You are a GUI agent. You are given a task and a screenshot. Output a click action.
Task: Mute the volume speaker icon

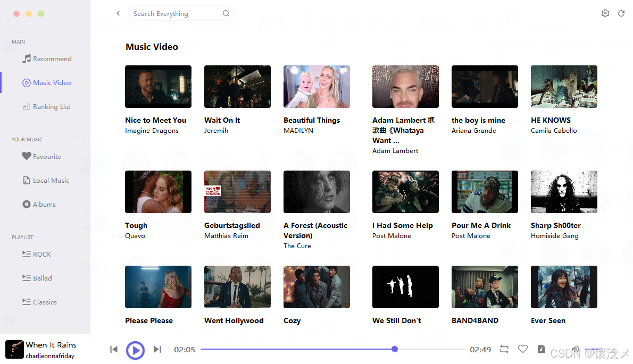576,349
